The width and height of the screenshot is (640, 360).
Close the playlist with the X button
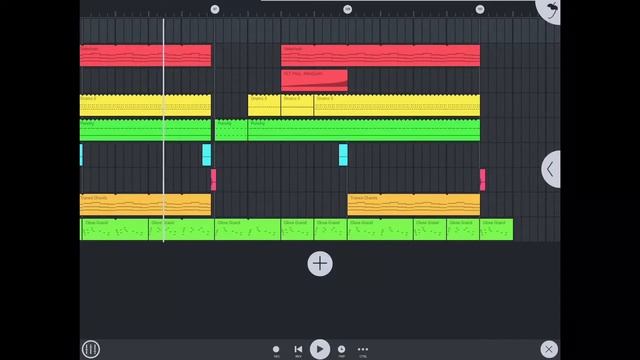[x=549, y=349]
